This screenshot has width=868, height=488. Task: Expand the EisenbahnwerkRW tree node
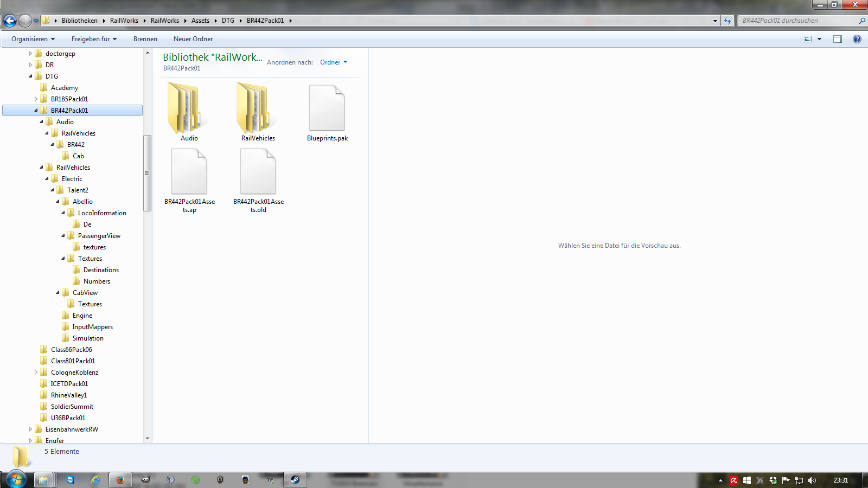[30, 429]
